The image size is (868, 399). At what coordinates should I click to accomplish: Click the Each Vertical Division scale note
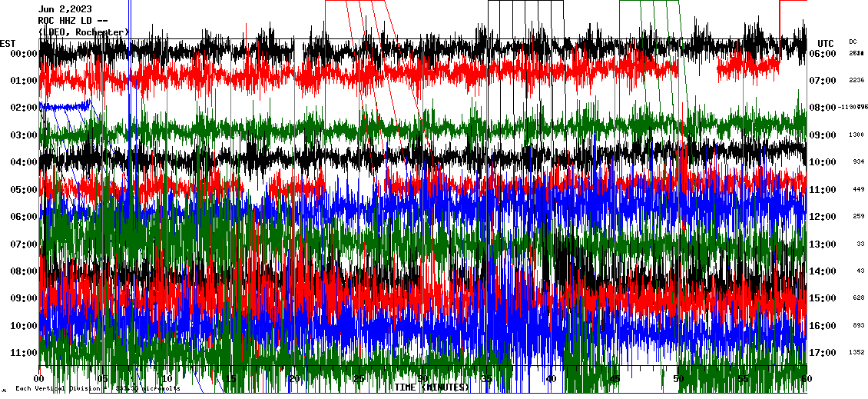[97, 388]
